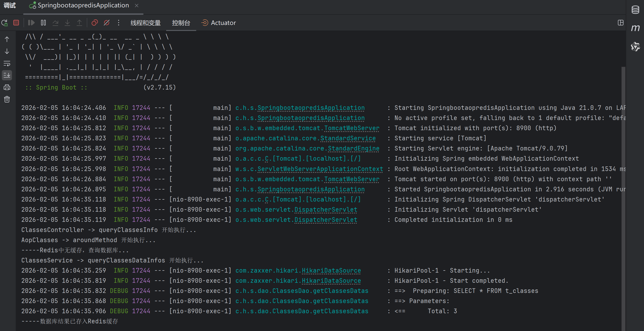Click the scroll up arrow icon
This screenshot has height=331, width=644.
[7, 39]
